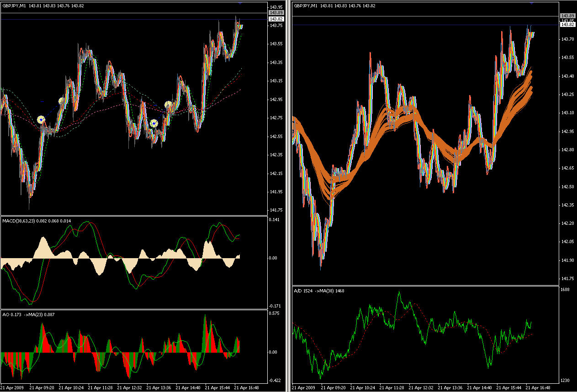Click the 143.75 price scale label
The image size is (577, 392).
275,26
